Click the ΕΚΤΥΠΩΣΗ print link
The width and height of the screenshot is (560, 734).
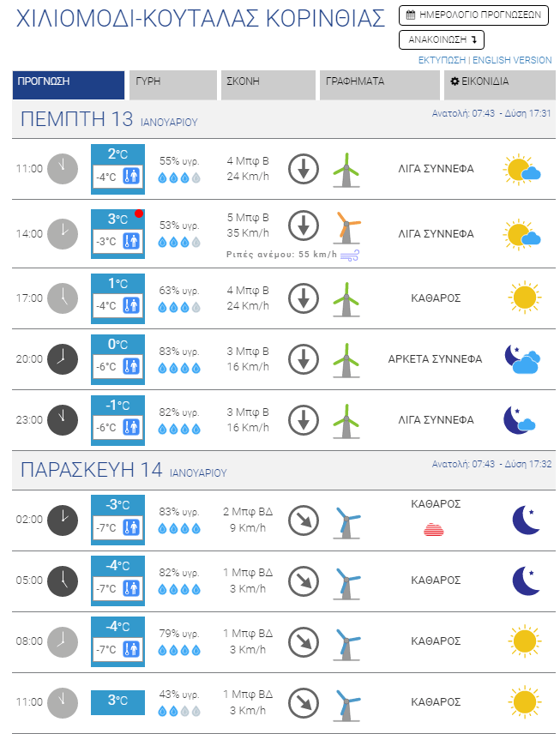point(442,60)
